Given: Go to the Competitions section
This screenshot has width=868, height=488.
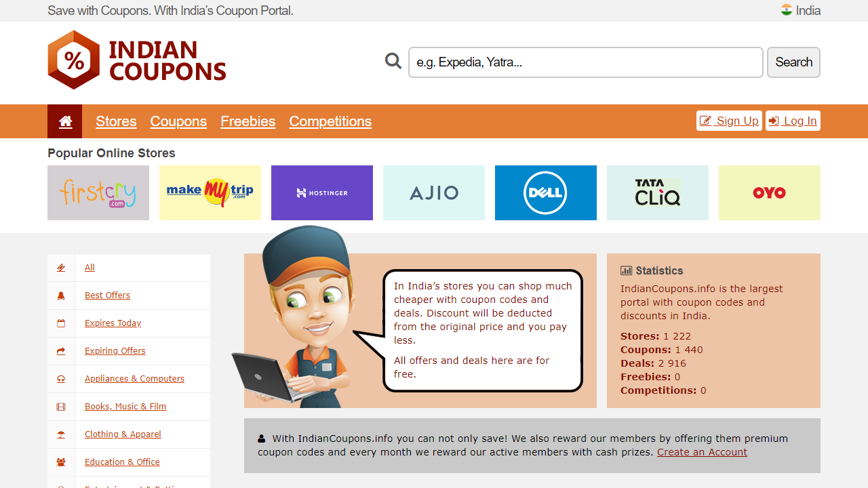Looking at the screenshot, I should [330, 121].
